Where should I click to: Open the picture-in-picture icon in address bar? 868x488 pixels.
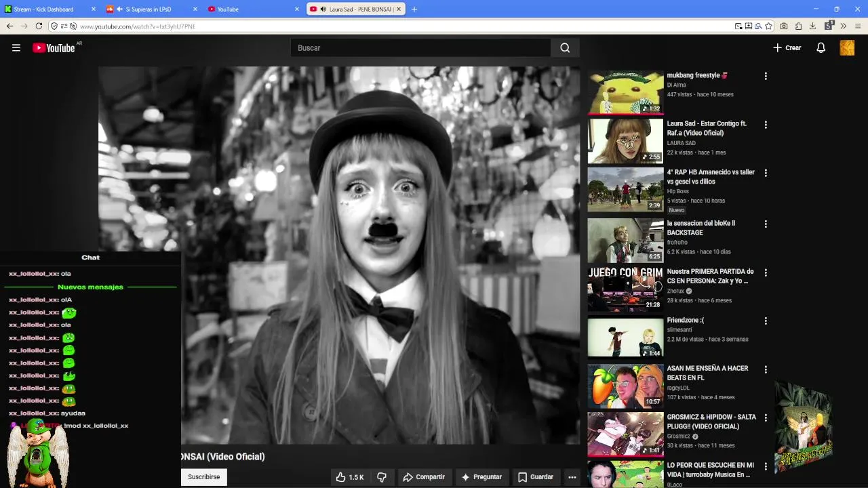(x=738, y=26)
